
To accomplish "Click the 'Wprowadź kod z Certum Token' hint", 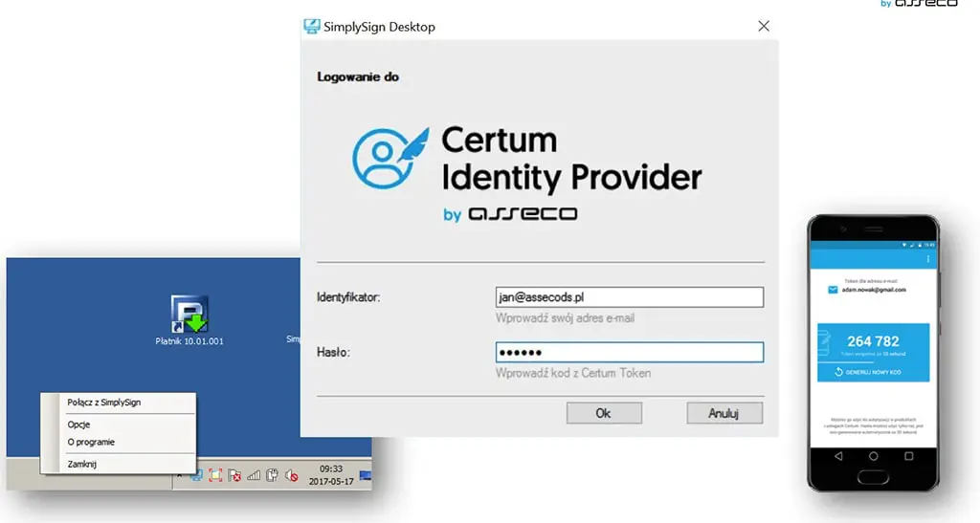I will [x=573, y=373].
